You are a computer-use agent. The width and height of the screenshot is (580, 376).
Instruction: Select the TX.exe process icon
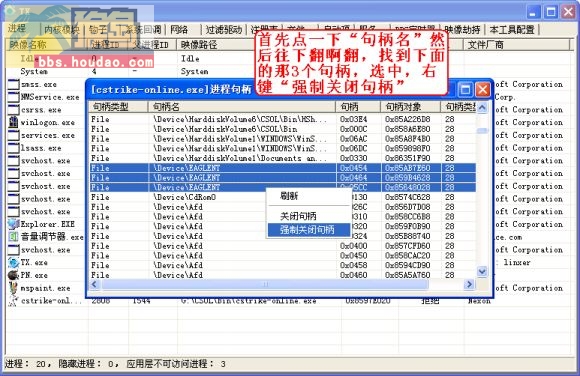click(13, 262)
